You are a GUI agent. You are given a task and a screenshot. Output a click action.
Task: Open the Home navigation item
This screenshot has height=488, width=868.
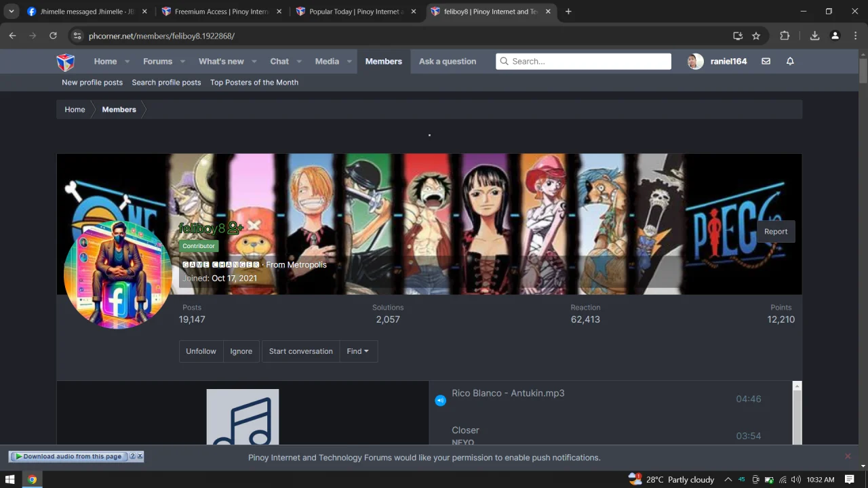[105, 61]
